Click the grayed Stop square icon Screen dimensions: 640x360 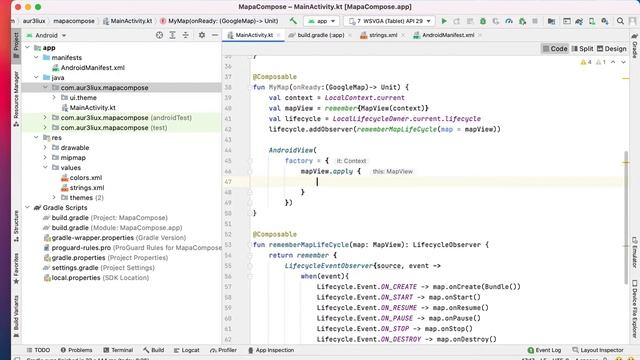(535, 21)
